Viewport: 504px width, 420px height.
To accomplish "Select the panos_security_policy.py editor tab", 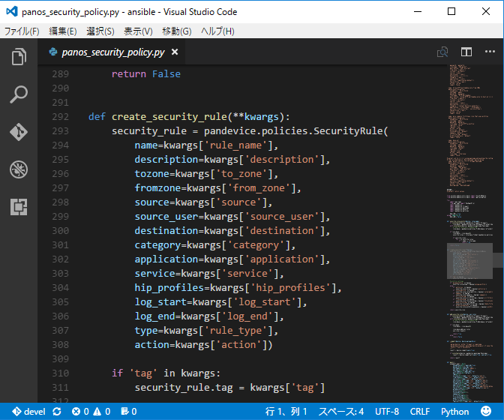I will (x=112, y=52).
